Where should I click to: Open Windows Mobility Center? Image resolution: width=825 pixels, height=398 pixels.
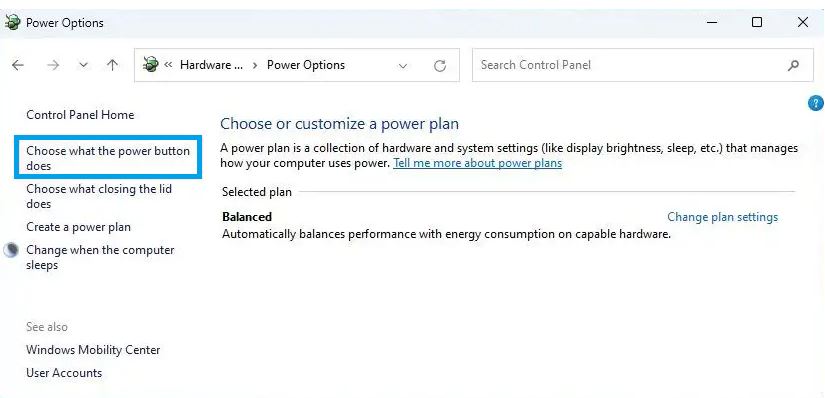tap(93, 350)
